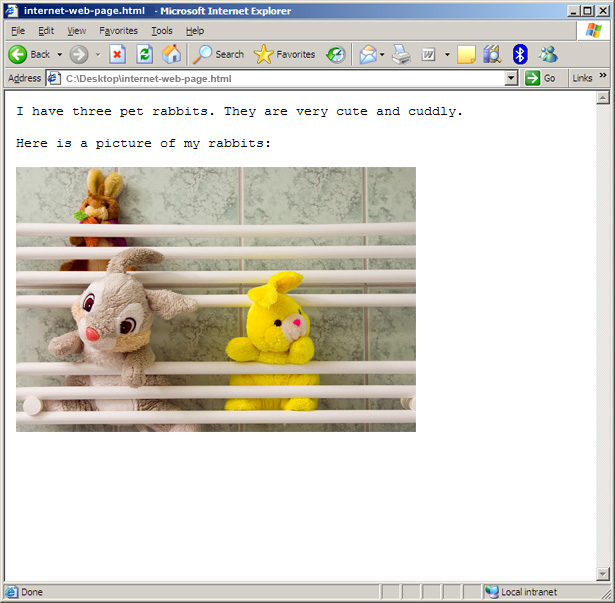Click the Address bar field
This screenshot has height=603, width=615.
[282, 78]
